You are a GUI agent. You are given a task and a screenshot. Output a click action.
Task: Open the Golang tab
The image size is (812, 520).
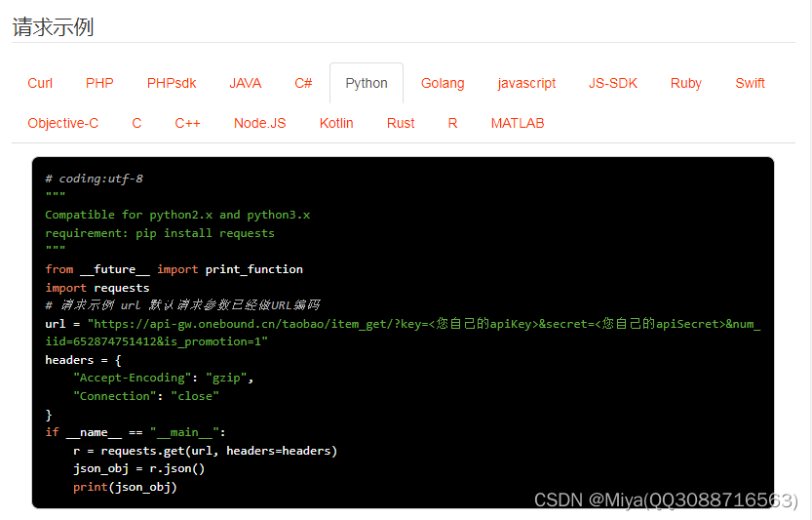pyautogui.click(x=443, y=83)
